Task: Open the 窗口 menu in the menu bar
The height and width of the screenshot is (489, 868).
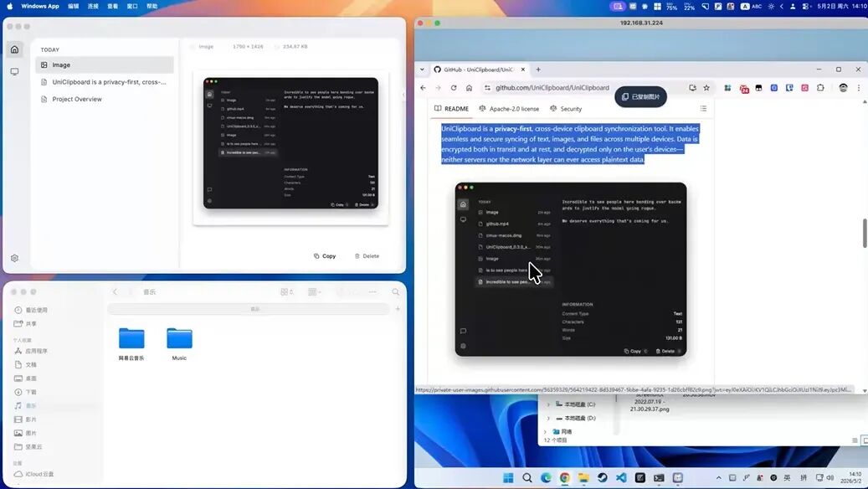Action: [x=132, y=6]
